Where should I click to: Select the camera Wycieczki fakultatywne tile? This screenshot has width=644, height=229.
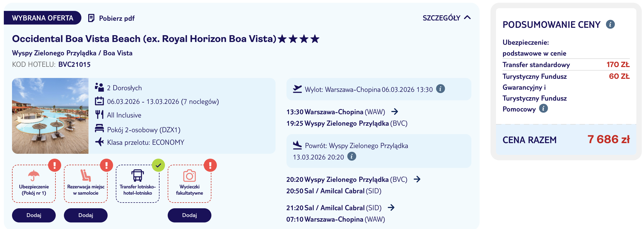tap(190, 184)
